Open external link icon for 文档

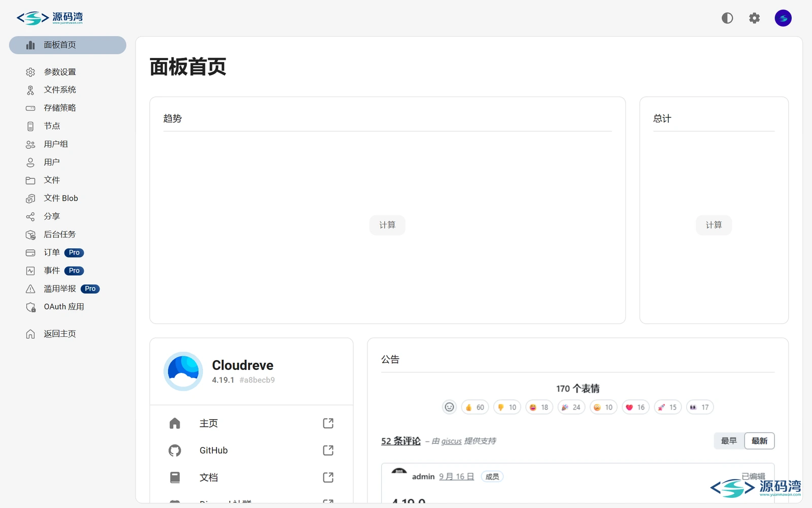(328, 478)
